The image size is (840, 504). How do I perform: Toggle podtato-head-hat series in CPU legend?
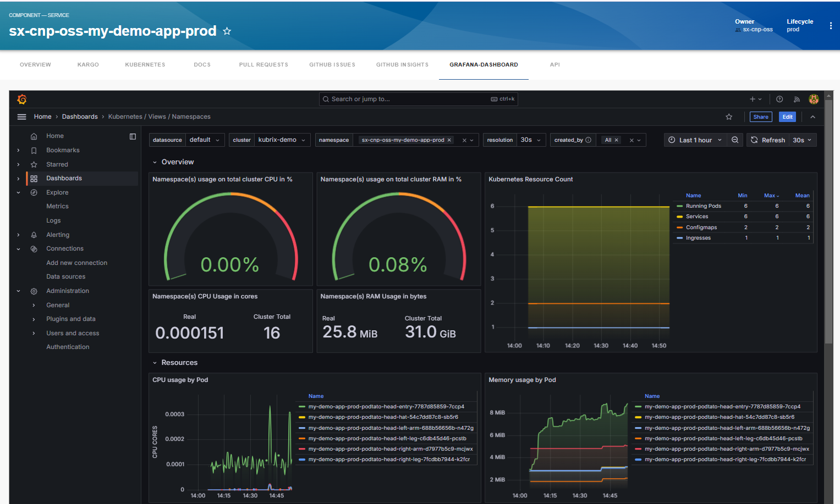click(x=383, y=417)
